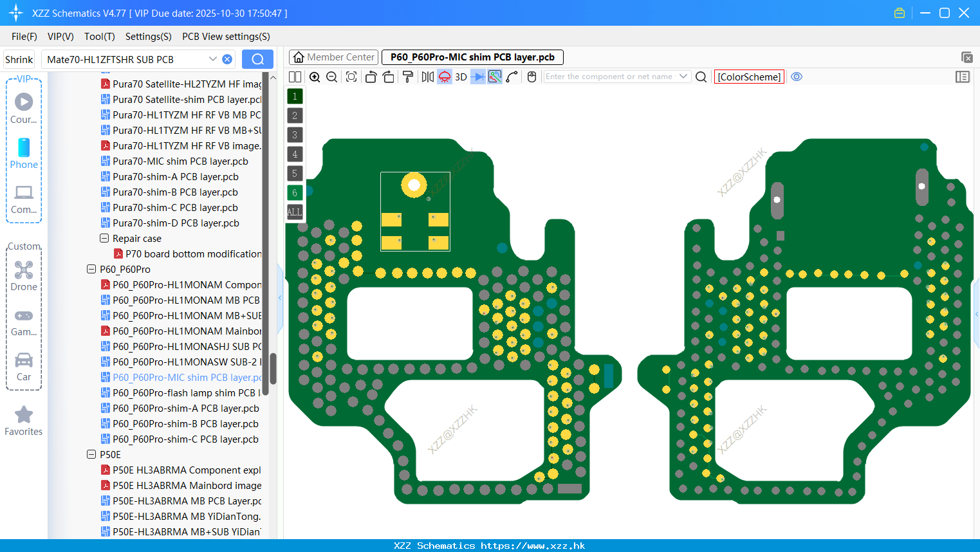The width and height of the screenshot is (980, 552).
Task: Rotate board clockwise icon
Action: coord(389,77)
